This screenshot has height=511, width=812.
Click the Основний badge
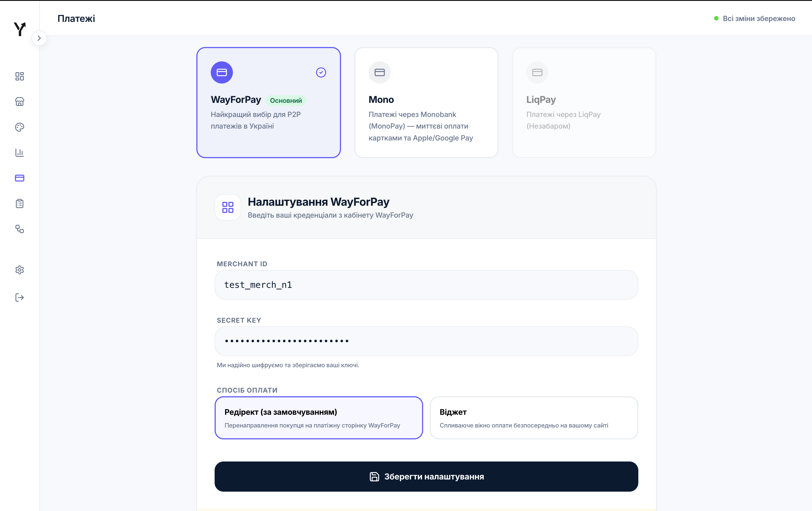[286, 100]
